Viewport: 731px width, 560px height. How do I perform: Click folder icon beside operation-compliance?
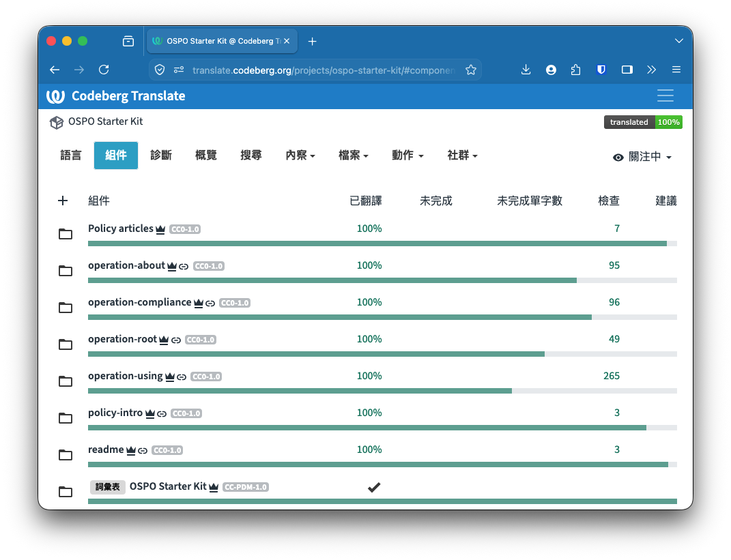66,308
